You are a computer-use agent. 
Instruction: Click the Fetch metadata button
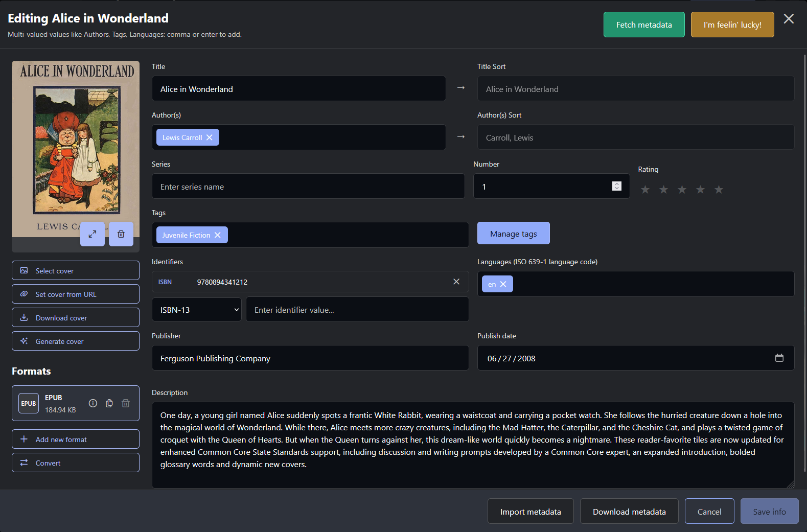click(643, 25)
